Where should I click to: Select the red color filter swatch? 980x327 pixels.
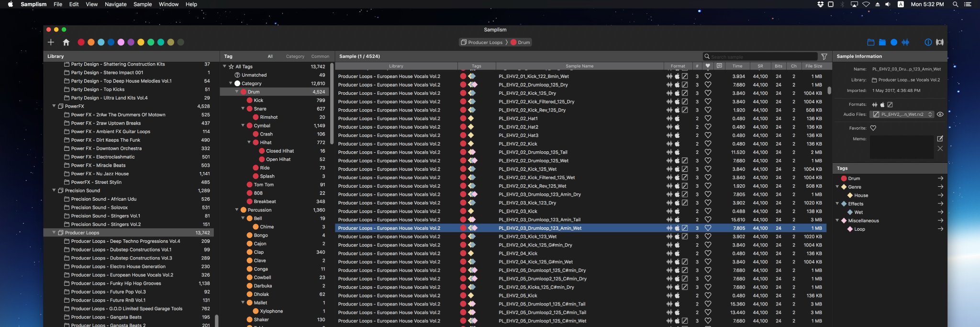(81, 42)
